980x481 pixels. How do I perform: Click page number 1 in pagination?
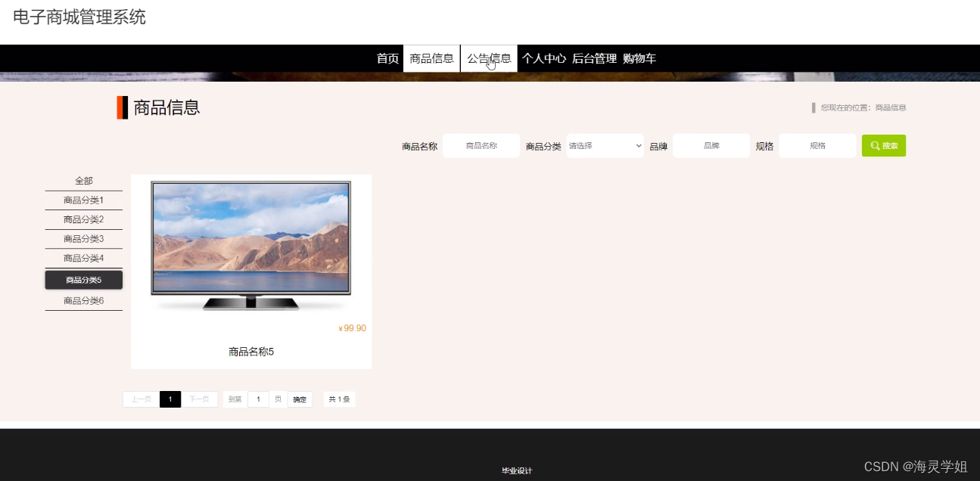(x=170, y=399)
